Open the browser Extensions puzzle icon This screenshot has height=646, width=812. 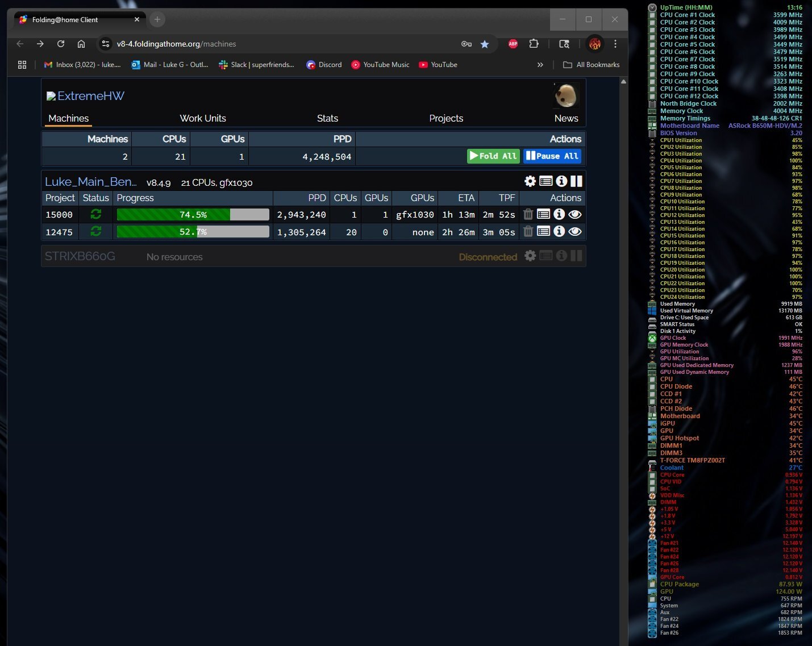[534, 44]
